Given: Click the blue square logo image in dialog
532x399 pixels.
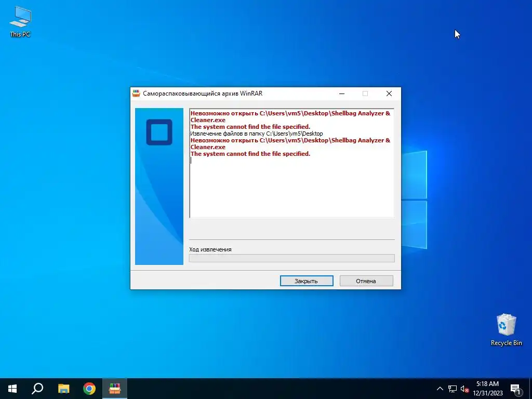Looking at the screenshot, I should (x=159, y=132).
